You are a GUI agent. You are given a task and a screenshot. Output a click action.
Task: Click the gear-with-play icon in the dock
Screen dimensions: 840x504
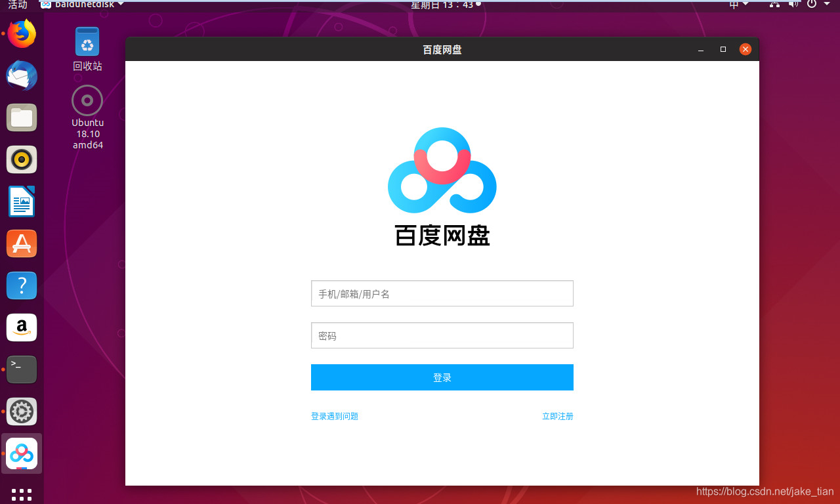click(22, 411)
